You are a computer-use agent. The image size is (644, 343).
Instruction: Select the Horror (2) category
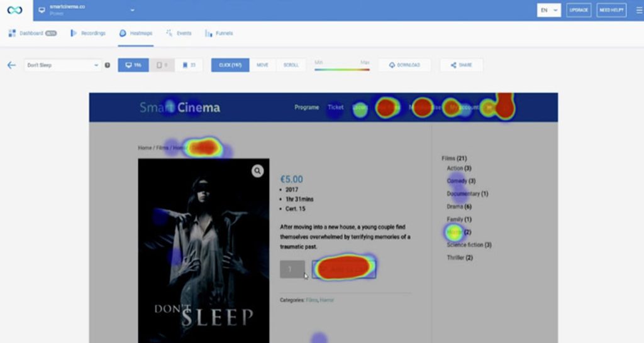point(458,232)
